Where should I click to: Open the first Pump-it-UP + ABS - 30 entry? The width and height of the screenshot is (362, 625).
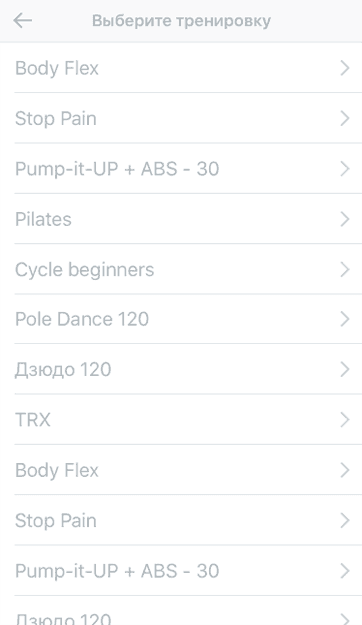[x=181, y=169]
